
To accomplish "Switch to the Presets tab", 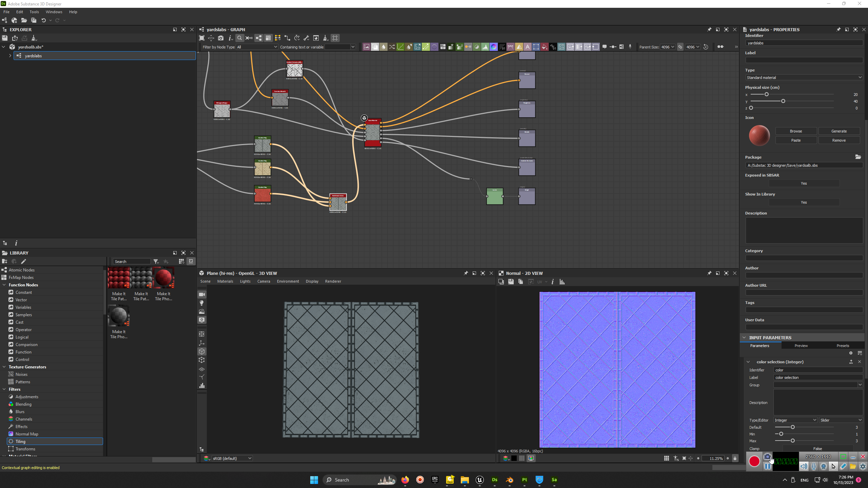I will pyautogui.click(x=843, y=346).
